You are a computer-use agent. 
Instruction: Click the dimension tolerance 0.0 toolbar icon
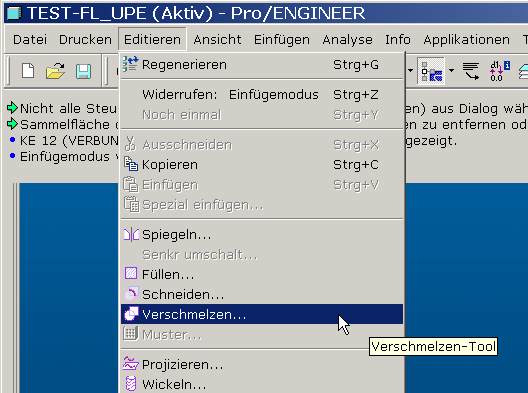(x=499, y=71)
